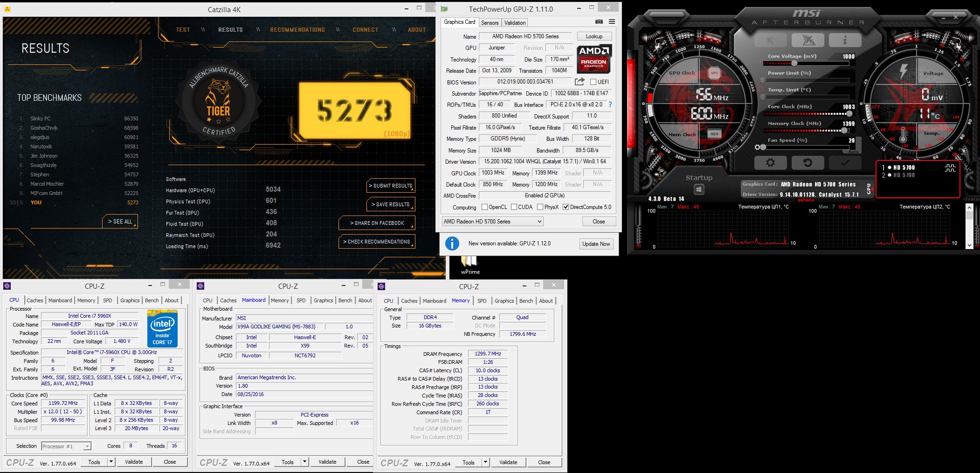Screen dimensions: 980x473
Task: Open Afterburner settings gear button
Action: pos(770,162)
